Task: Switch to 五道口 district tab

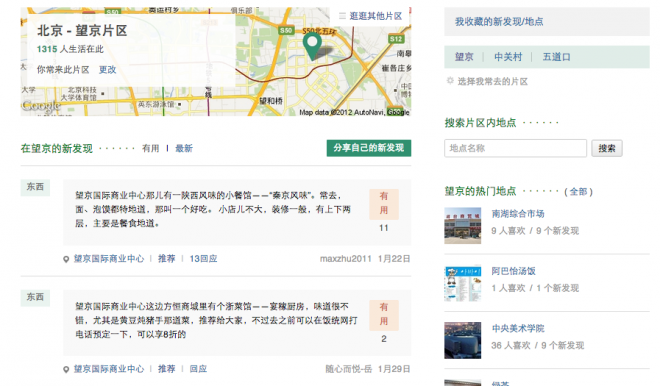Action: tap(556, 57)
